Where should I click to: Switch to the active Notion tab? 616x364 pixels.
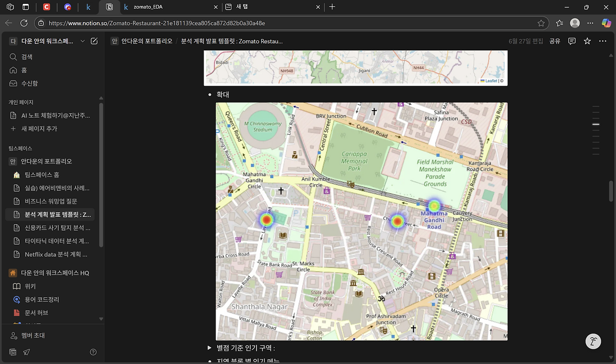pyautogui.click(x=109, y=7)
